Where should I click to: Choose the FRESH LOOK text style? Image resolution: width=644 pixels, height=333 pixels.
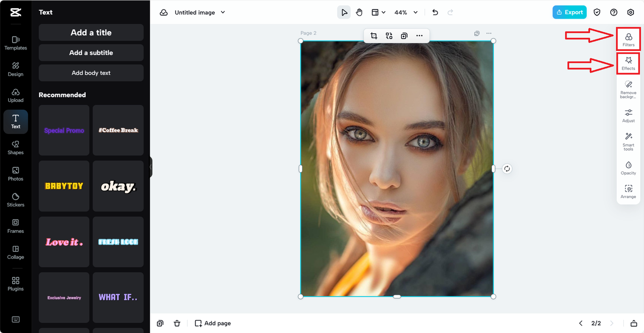tap(118, 242)
